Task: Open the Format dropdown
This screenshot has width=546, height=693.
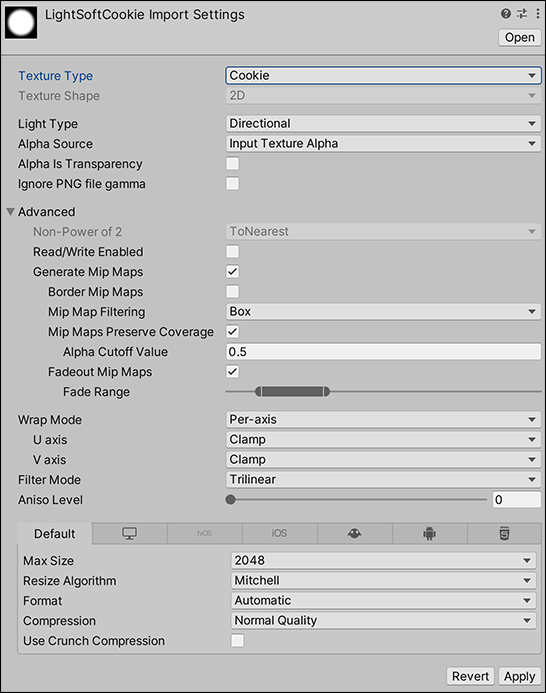Action: coord(383,601)
